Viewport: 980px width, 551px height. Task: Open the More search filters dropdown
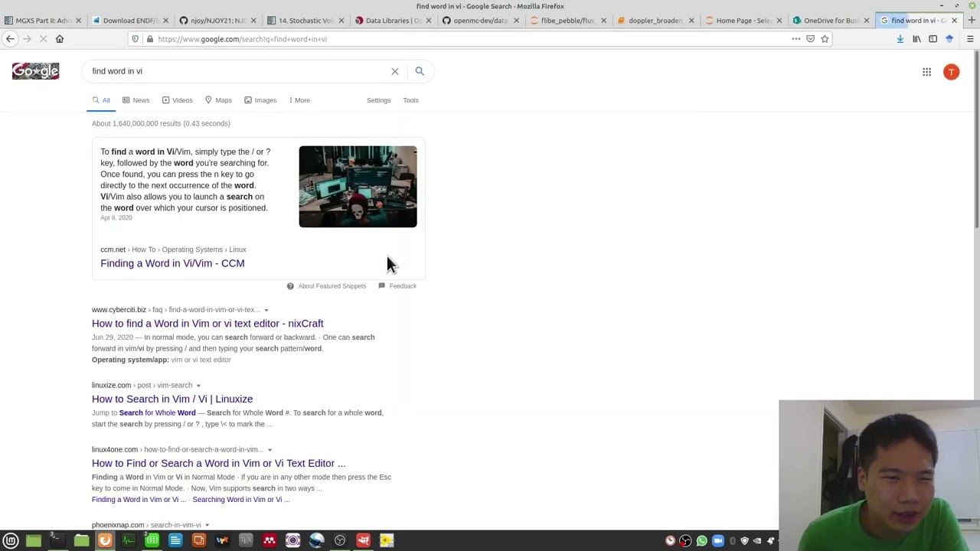pos(299,100)
